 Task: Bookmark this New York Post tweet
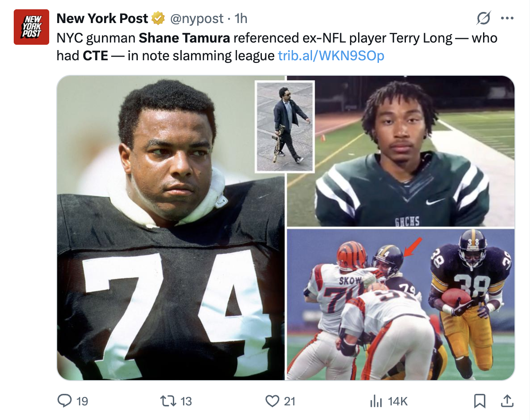coord(479,401)
